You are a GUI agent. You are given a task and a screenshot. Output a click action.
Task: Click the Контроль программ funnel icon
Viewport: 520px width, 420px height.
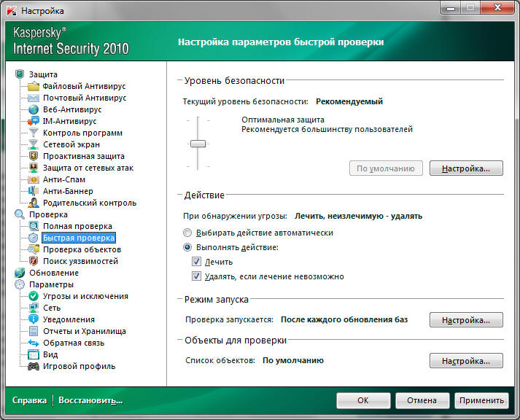click(x=33, y=133)
